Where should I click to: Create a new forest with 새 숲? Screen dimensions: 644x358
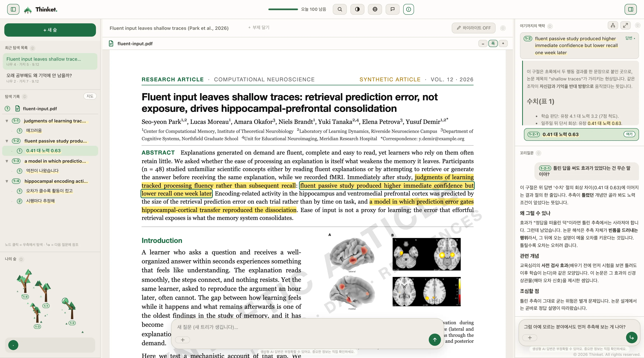[x=50, y=30]
